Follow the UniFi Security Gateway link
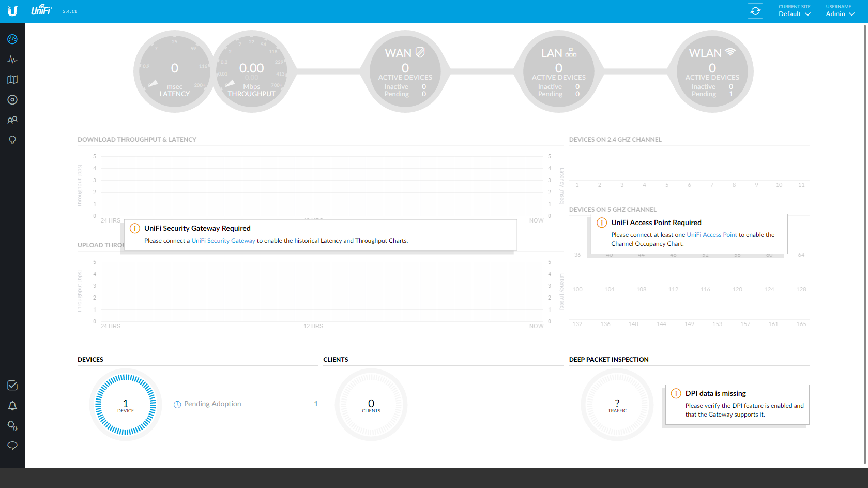The height and width of the screenshot is (488, 868). coord(223,241)
